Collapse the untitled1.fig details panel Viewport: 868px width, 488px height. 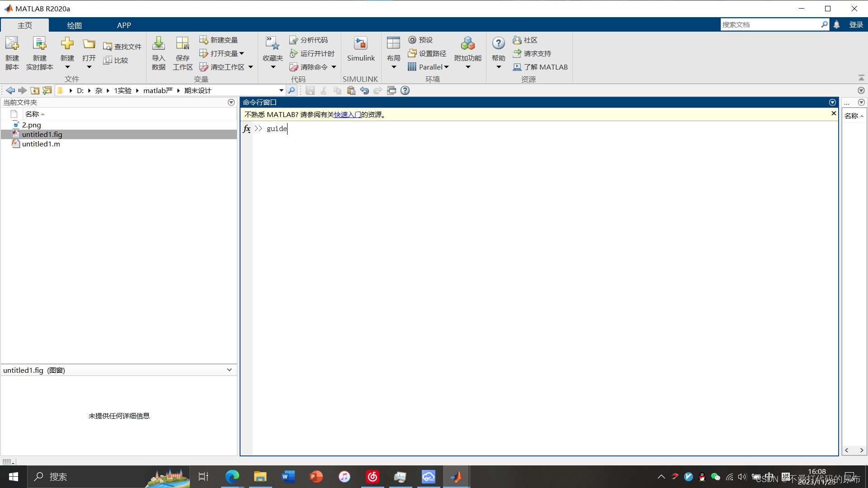(x=229, y=370)
